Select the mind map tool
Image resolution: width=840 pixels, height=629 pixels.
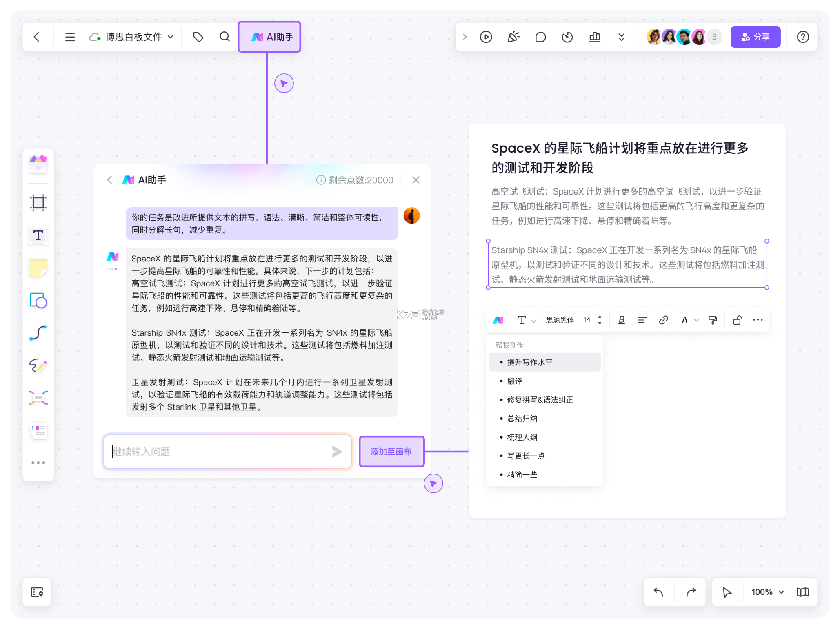click(x=38, y=398)
